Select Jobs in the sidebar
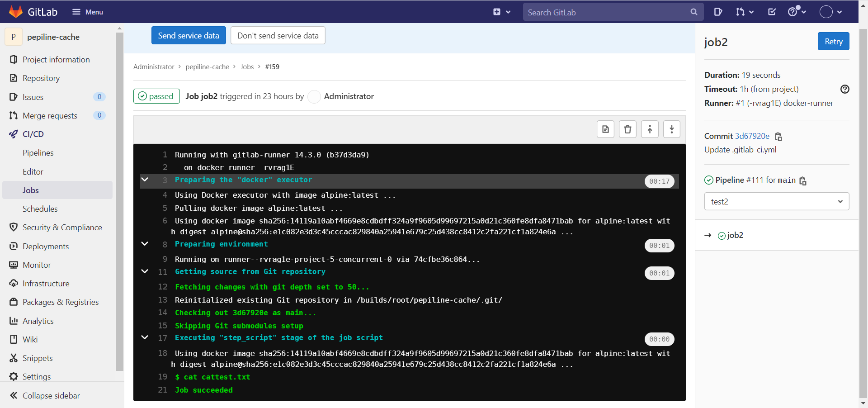The image size is (868, 408). [x=57, y=190]
